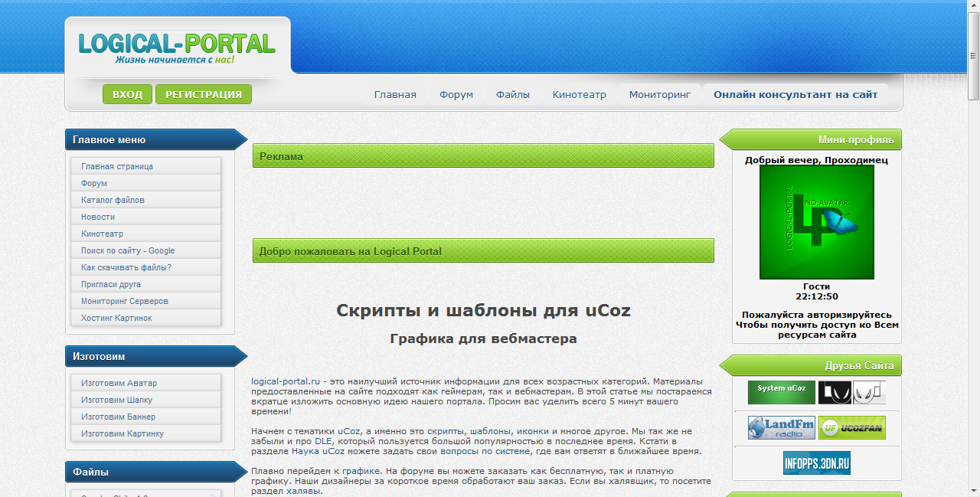Image resolution: width=980 pixels, height=497 pixels.
Task: Click the Гости group label
Action: coord(817,286)
